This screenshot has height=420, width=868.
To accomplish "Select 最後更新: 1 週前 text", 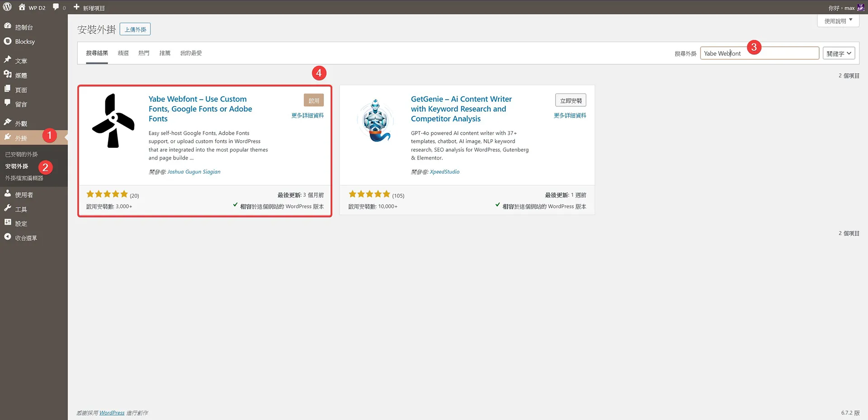I will (566, 195).
